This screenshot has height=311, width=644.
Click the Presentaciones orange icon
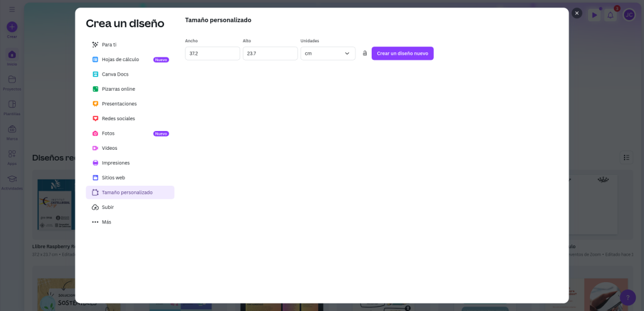(96, 104)
